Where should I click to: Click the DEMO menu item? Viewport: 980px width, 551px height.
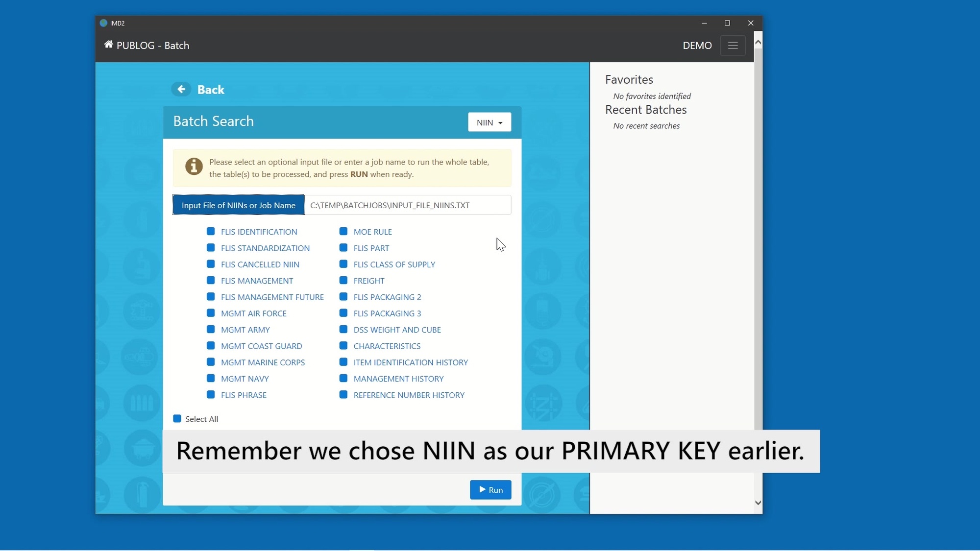click(x=697, y=46)
